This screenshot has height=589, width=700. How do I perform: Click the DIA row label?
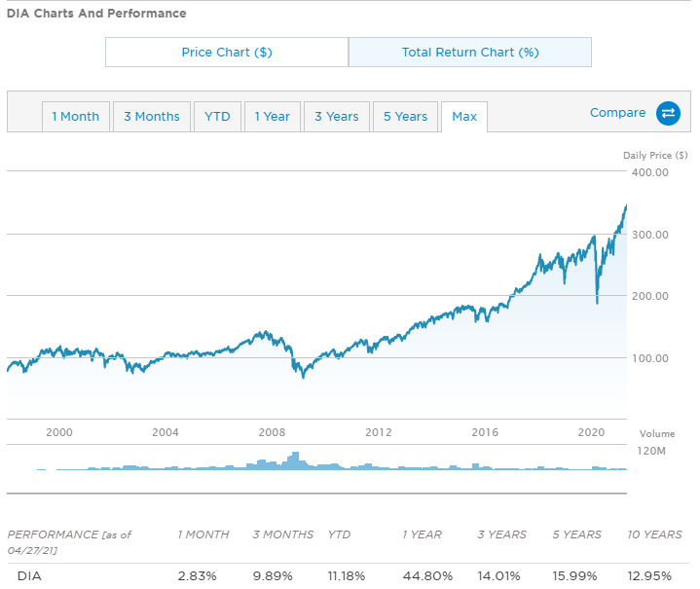pos(29,576)
